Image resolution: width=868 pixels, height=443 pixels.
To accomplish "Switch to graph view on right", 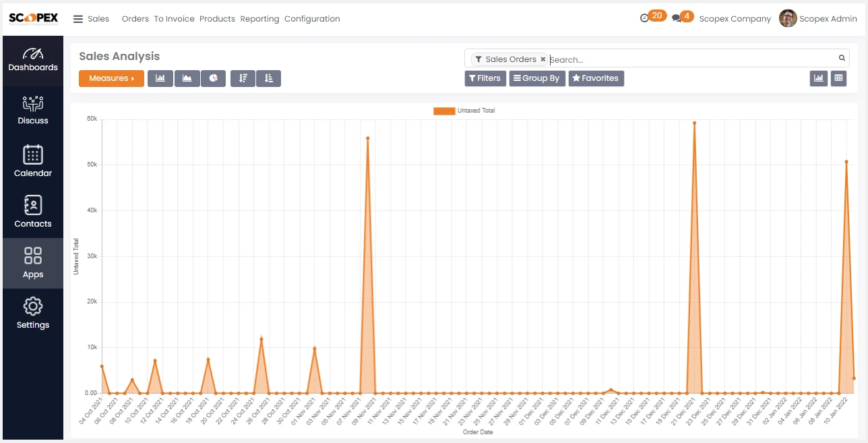I will click(x=819, y=78).
